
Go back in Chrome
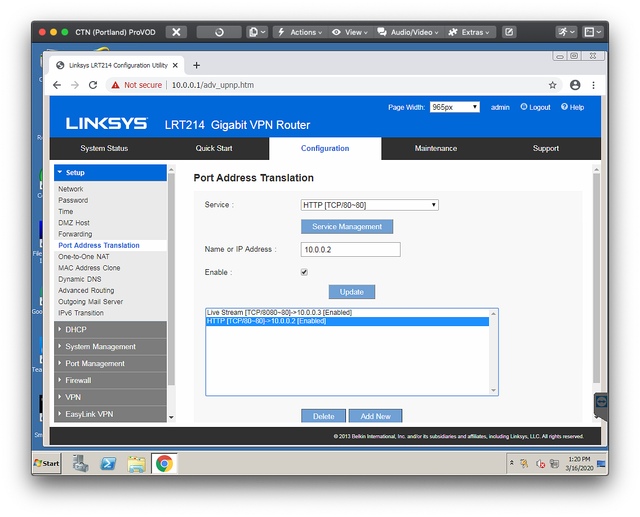[x=57, y=85]
